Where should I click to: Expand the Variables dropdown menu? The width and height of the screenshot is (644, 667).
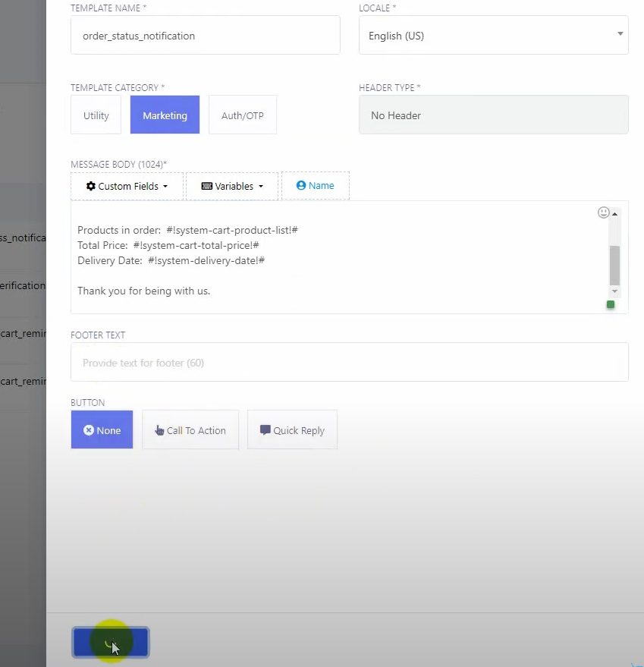[232, 186]
